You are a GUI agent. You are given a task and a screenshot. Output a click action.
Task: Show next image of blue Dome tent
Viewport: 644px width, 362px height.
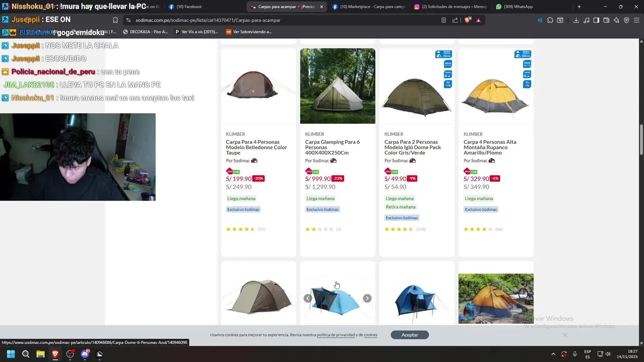pos(367,298)
